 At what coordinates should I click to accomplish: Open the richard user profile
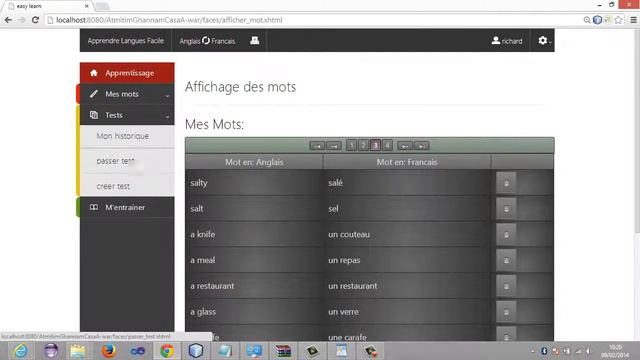[507, 41]
